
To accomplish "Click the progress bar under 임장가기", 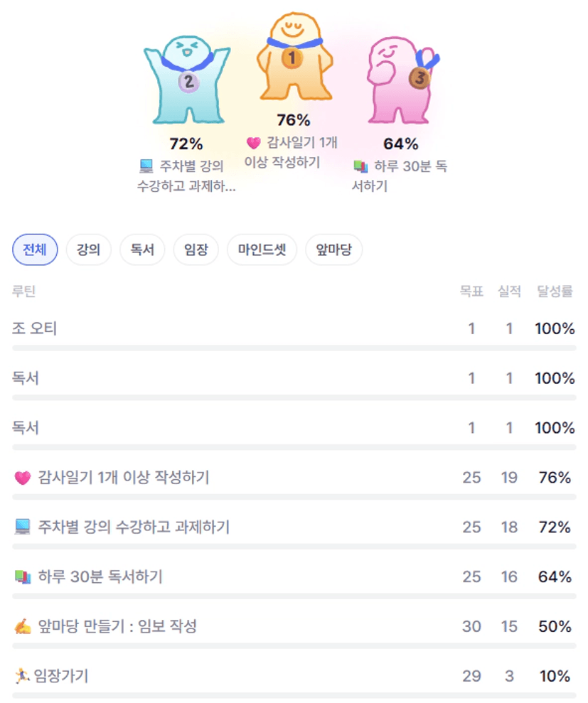I will [294, 695].
